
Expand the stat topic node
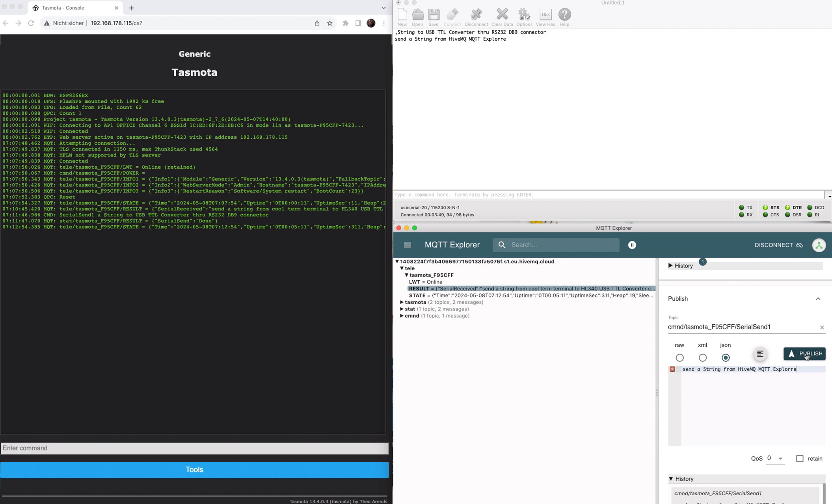coord(402,309)
